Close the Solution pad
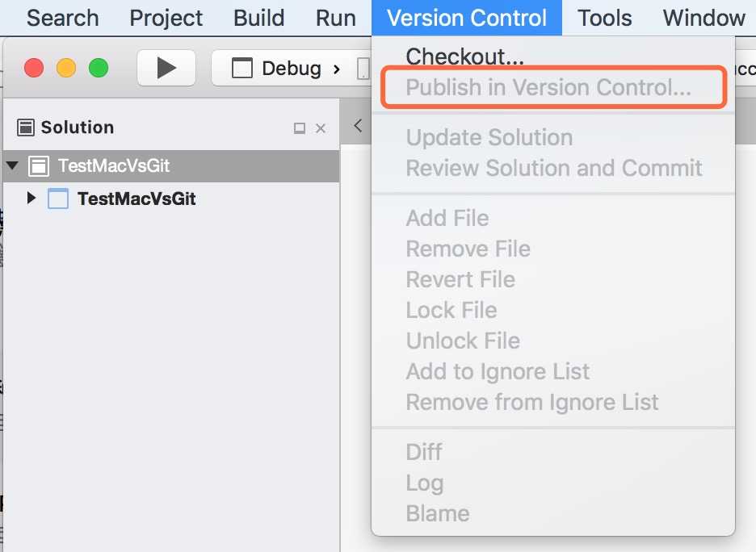Viewport: 756px width, 552px height. (321, 128)
